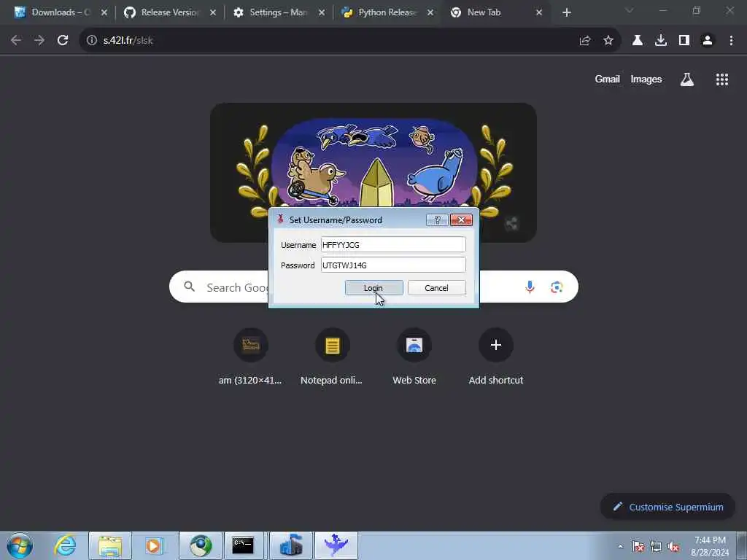
Task: Click Cancel in Set Username/Password dialog
Action: click(436, 287)
